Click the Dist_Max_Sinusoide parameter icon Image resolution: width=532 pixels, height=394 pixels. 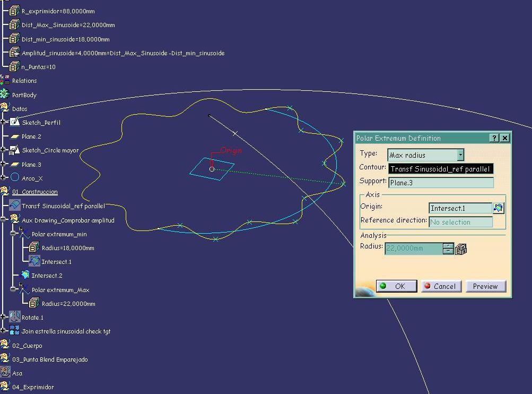(14, 25)
